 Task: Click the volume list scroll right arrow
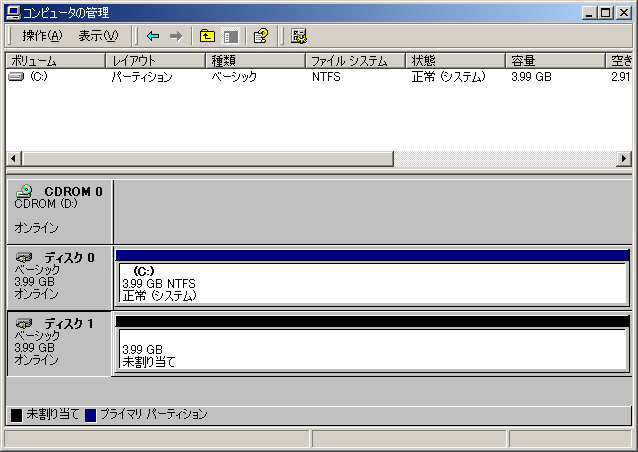coord(623,159)
